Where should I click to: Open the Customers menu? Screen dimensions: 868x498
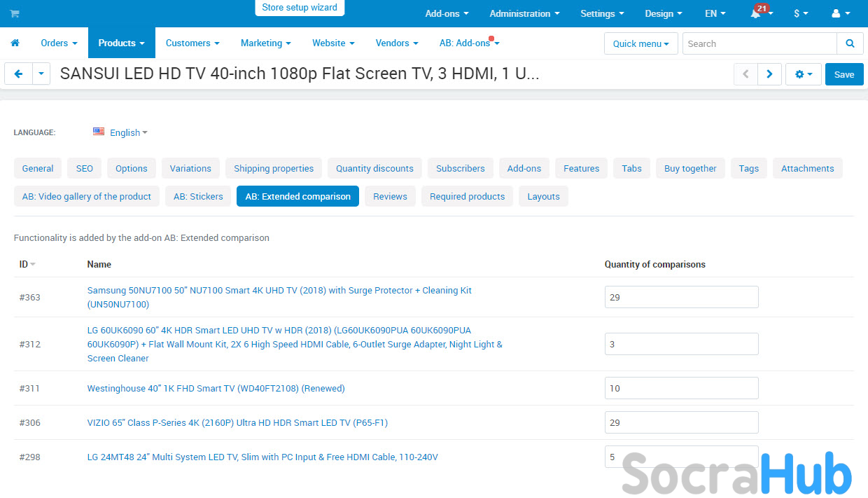[x=192, y=43]
